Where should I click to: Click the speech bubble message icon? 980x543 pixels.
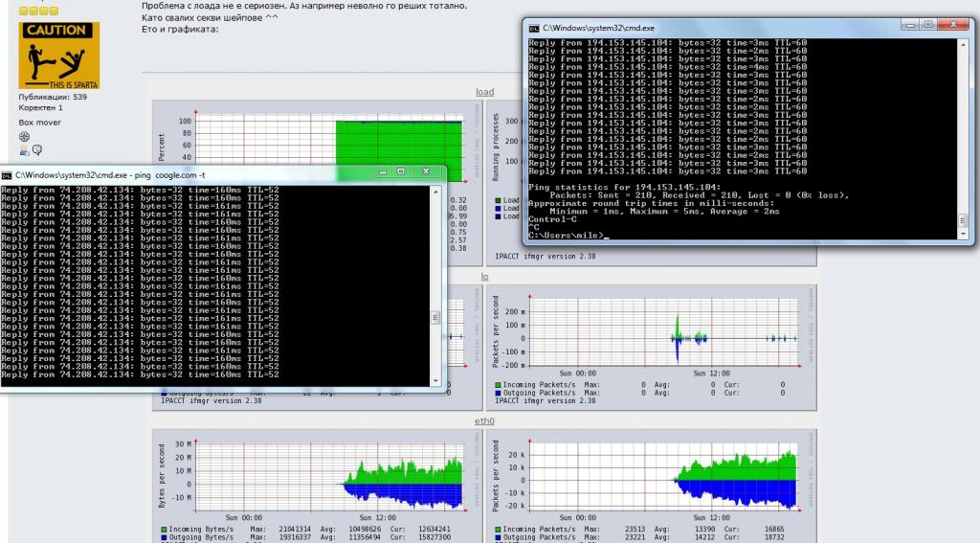pyautogui.click(x=37, y=150)
